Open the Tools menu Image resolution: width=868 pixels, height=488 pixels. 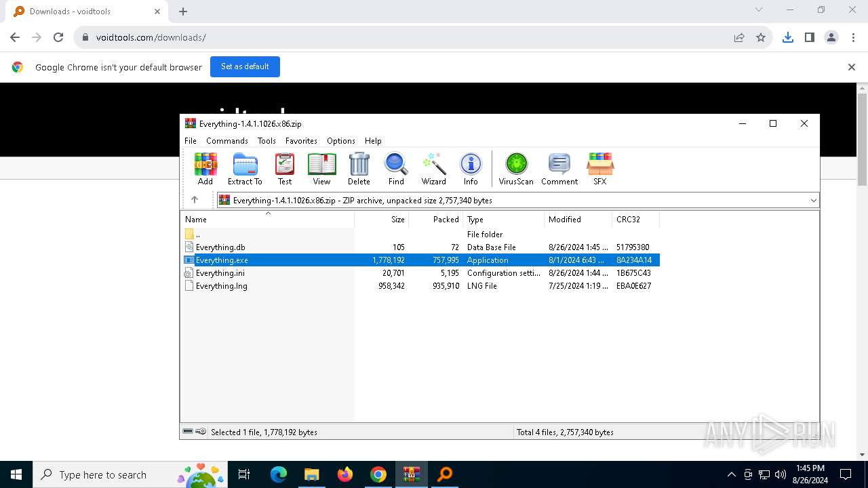[267, 141]
